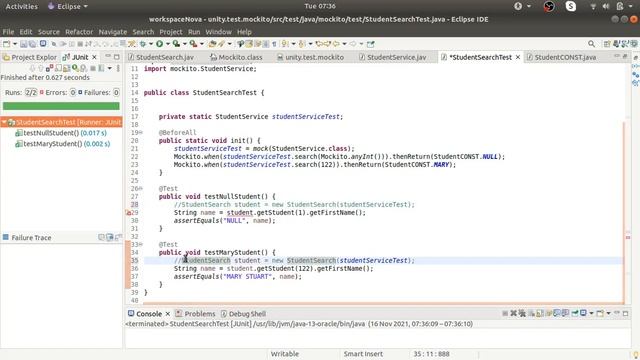640x360 pixels.
Task: Click the Debug bug icon in the toolbar
Action: point(142,44)
